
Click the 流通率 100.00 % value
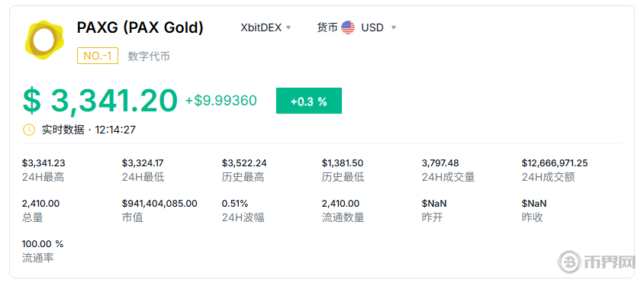point(43,244)
